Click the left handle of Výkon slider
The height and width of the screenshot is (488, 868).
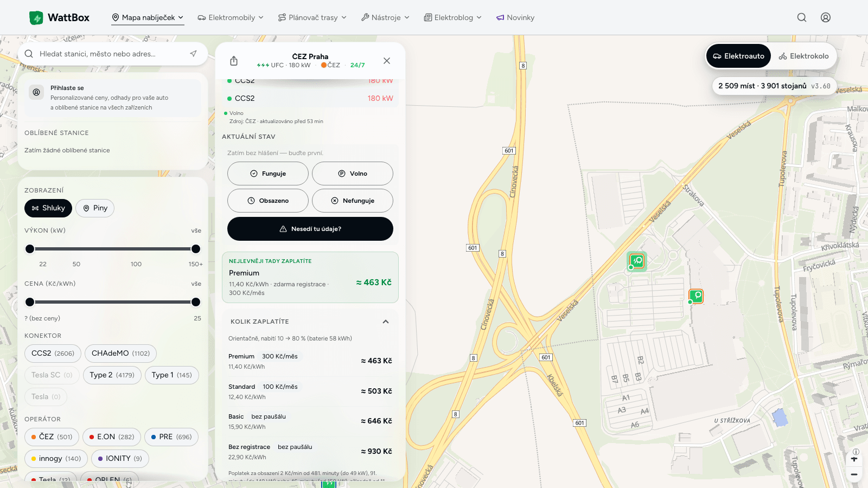[x=30, y=249]
